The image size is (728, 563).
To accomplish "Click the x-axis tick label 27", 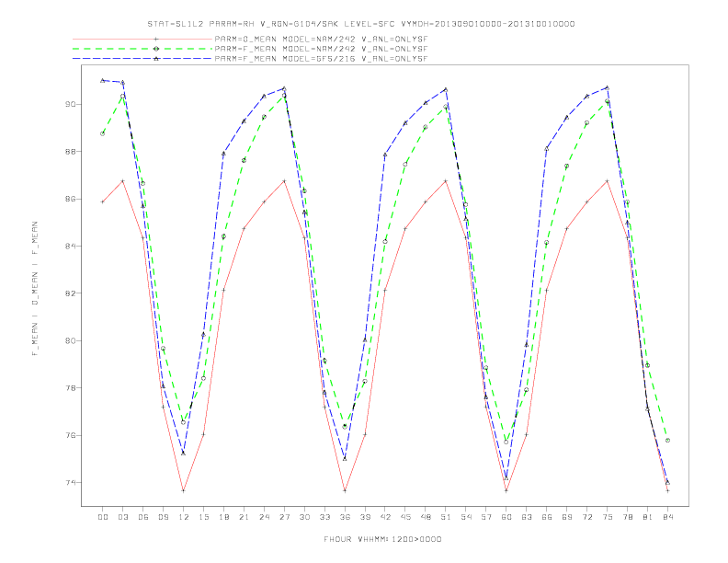I will (284, 517).
